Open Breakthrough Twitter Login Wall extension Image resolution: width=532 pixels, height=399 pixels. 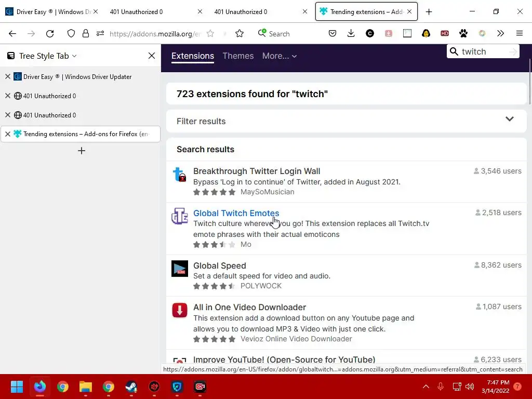pyautogui.click(x=257, y=171)
